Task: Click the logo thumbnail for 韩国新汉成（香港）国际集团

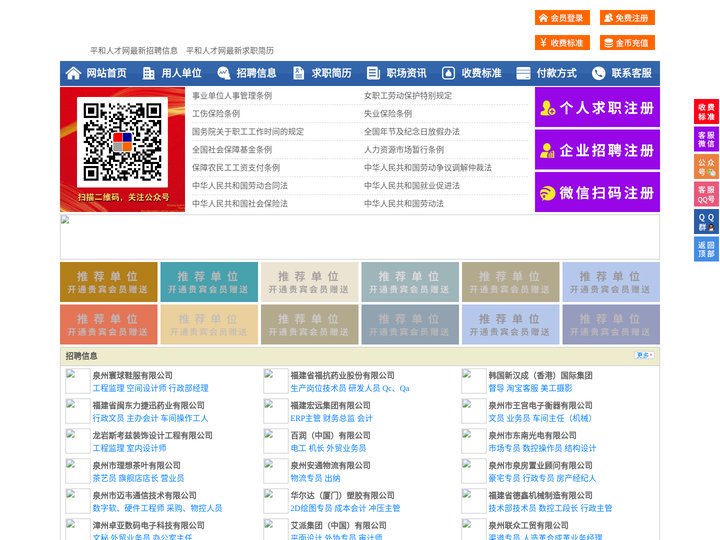Action: coord(473,381)
